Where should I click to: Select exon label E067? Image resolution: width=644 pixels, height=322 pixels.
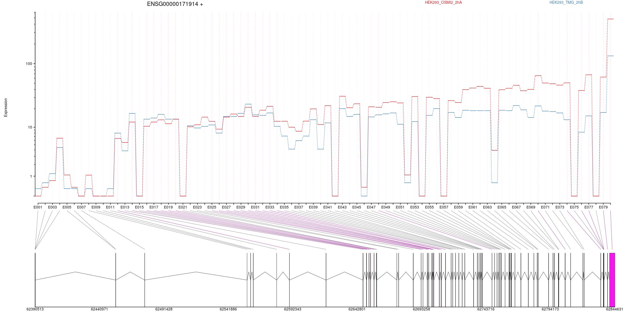tap(516, 207)
